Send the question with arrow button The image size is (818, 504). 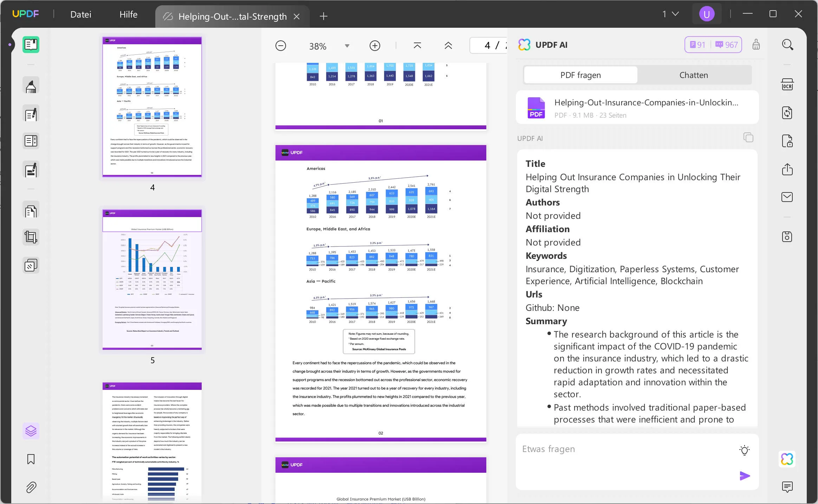pos(745,476)
